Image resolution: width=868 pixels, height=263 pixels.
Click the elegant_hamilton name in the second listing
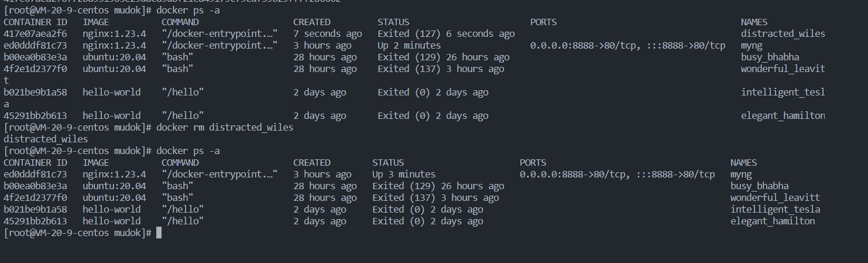[x=773, y=221]
